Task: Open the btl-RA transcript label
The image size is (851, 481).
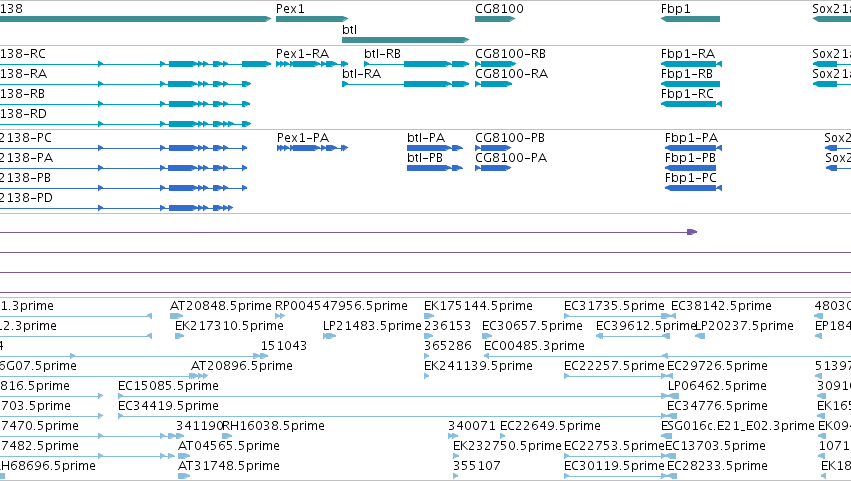Action: click(x=361, y=74)
